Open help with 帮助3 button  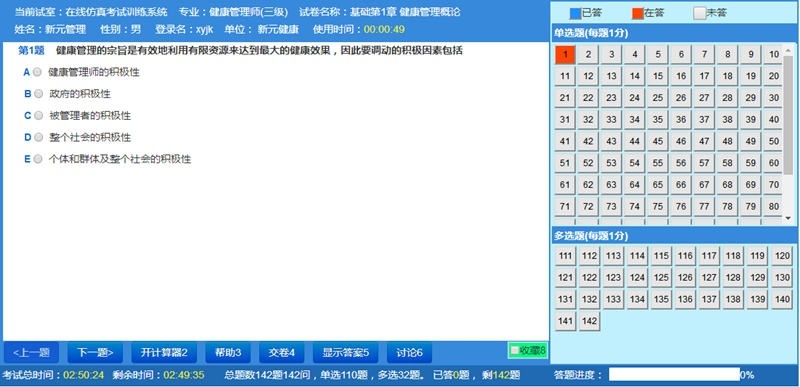[228, 352]
